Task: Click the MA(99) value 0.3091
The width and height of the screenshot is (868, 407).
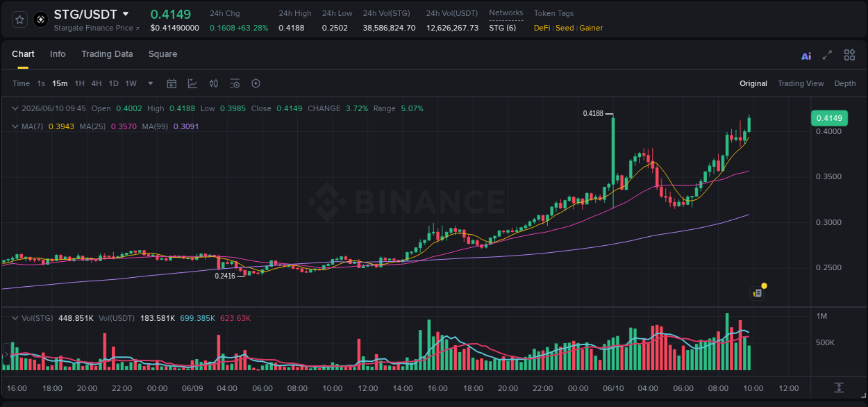Action: coord(186,126)
